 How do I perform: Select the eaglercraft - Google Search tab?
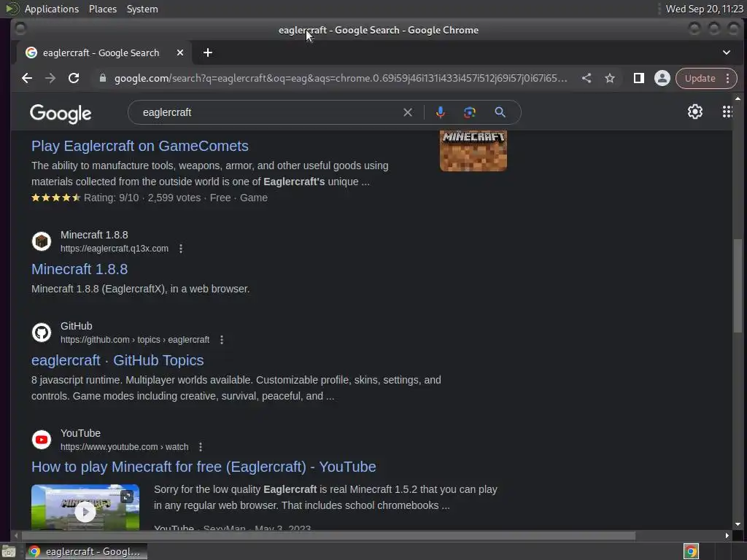click(104, 52)
